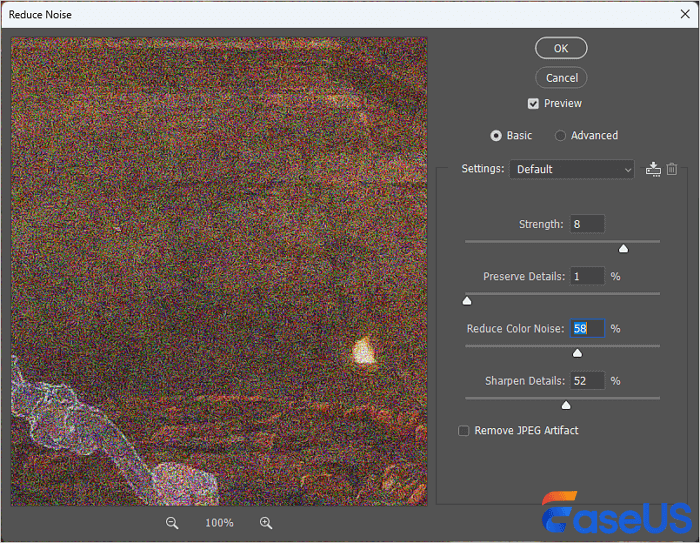Click the 100% zoom level text
700x543 pixels.
219,523
